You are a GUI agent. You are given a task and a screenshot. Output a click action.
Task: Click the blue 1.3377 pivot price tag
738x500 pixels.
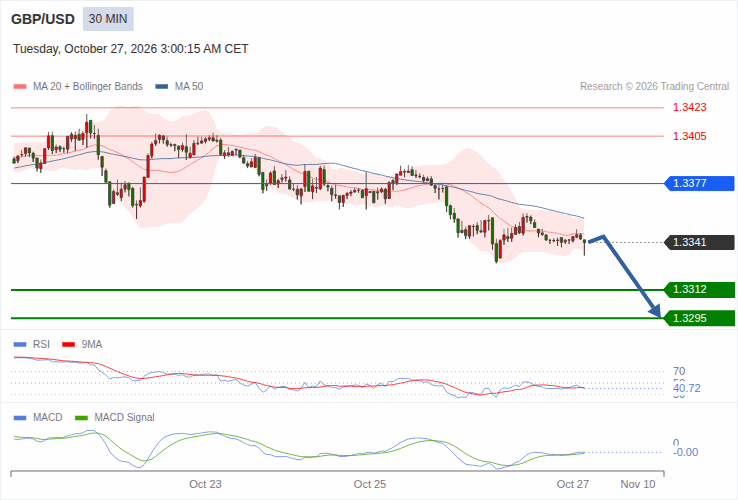click(699, 183)
